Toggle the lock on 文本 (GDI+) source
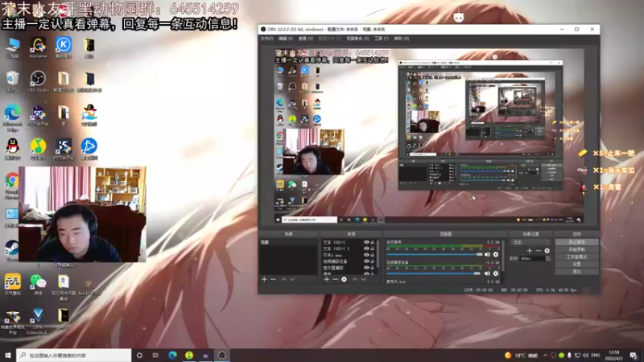Viewport: 644px width, 362px height. pyautogui.click(x=373, y=242)
